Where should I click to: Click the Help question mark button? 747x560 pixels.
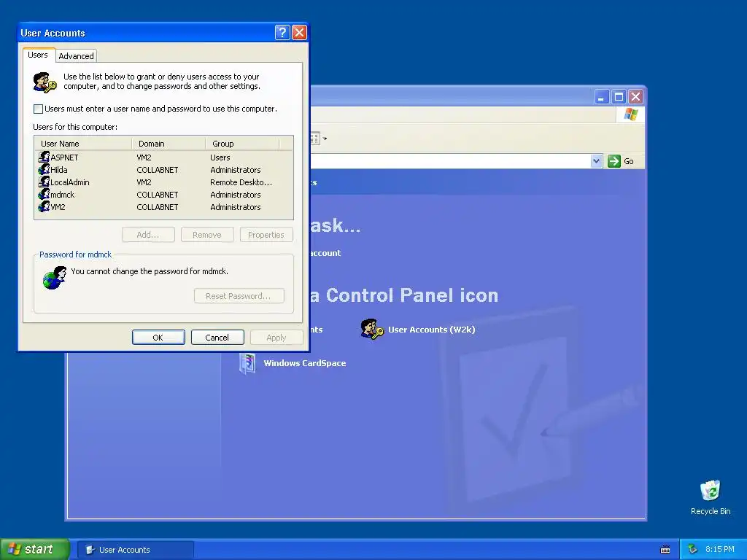click(282, 32)
